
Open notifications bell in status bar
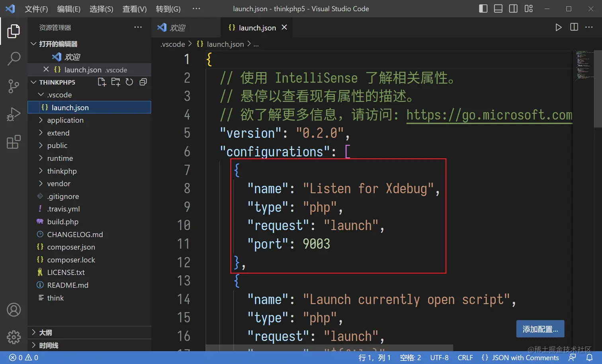click(589, 357)
